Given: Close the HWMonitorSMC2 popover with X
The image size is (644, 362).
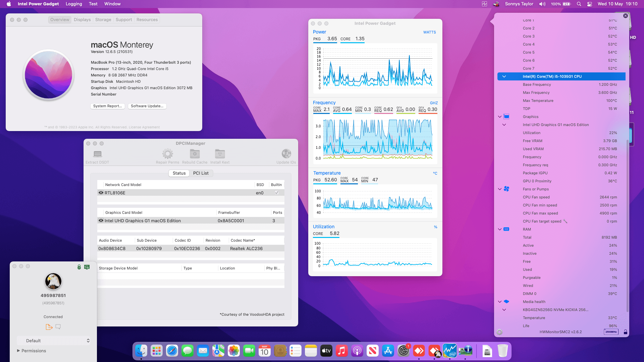Looking at the screenshot, I should tap(625, 16).
